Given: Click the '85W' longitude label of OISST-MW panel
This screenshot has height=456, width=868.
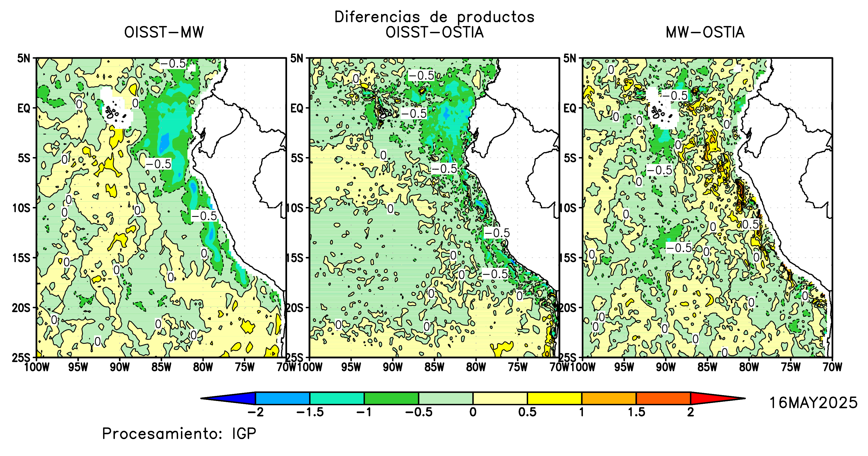Looking at the screenshot, I should 161,367.
